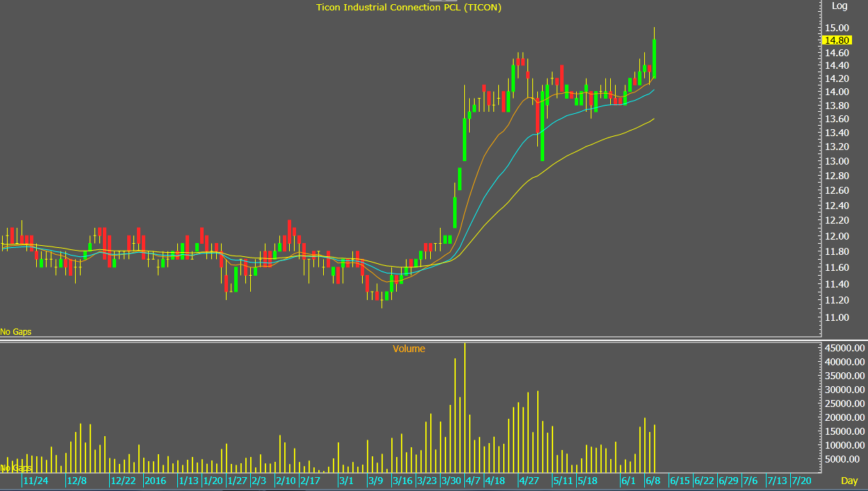This screenshot has width=868, height=491.
Task: Click the 40000.00 volume axis label
Action: tap(843, 362)
